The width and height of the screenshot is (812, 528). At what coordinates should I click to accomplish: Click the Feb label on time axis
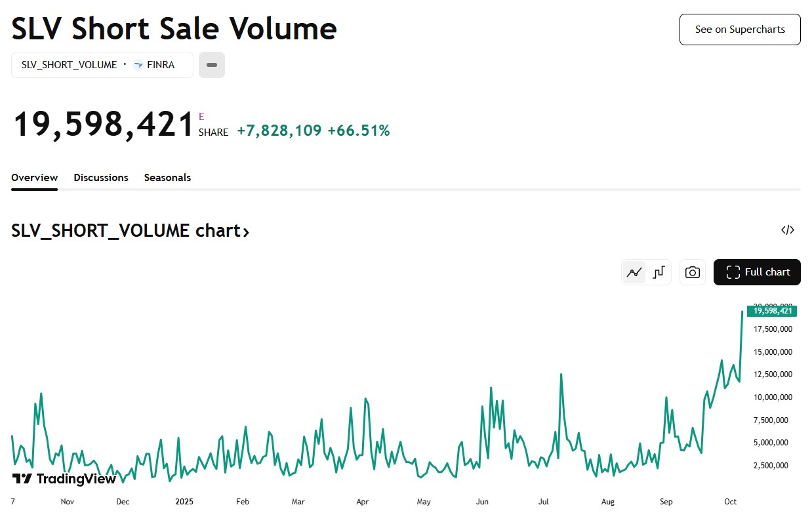click(x=243, y=502)
